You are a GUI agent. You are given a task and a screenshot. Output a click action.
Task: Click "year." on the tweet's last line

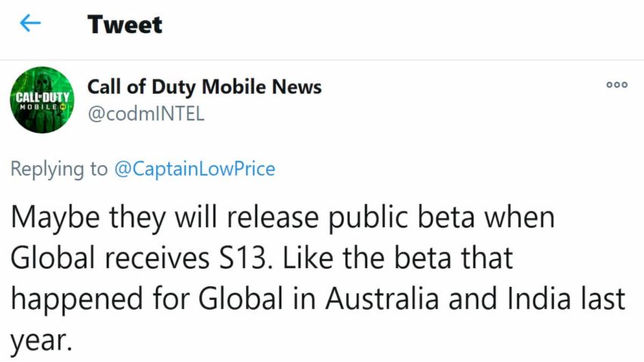(40, 339)
